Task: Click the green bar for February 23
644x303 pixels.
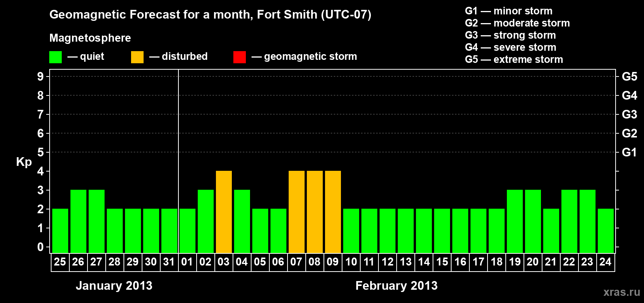Action: pos(588,222)
